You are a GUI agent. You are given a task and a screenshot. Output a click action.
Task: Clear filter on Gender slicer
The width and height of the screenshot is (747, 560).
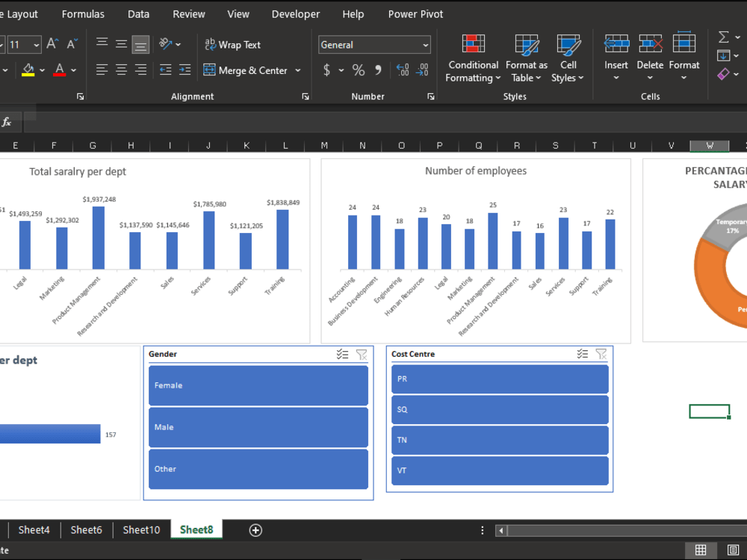pos(362,354)
